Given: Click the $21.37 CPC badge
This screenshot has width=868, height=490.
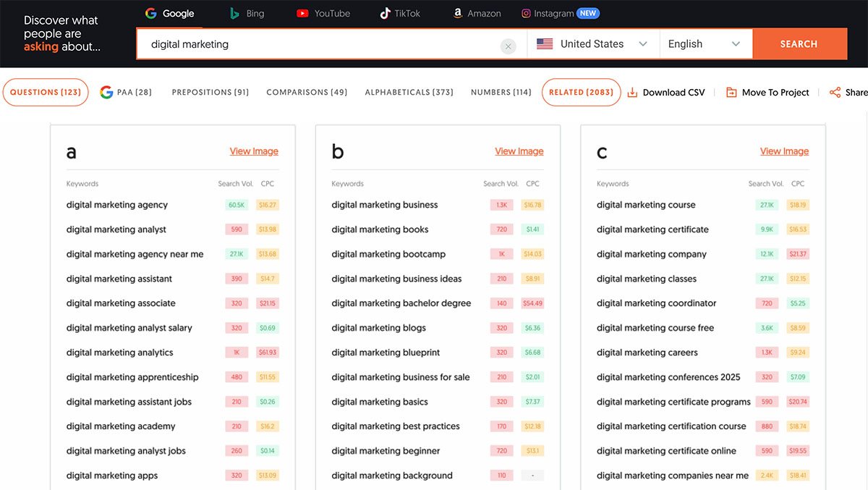Looking at the screenshot, I should coord(798,254).
